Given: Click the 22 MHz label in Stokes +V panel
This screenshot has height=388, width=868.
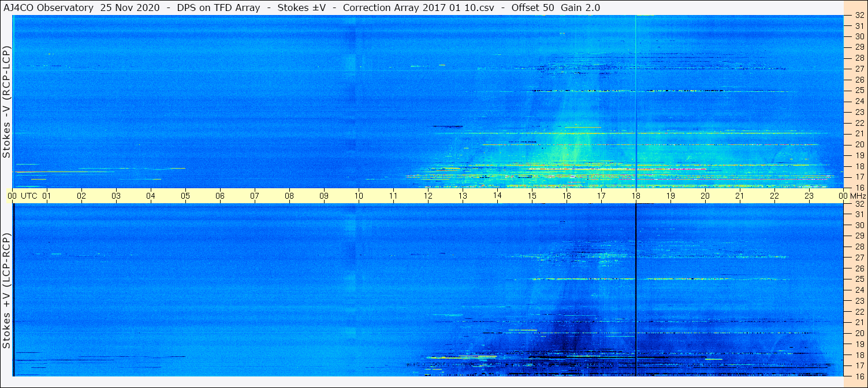Looking at the screenshot, I should pos(859,311).
